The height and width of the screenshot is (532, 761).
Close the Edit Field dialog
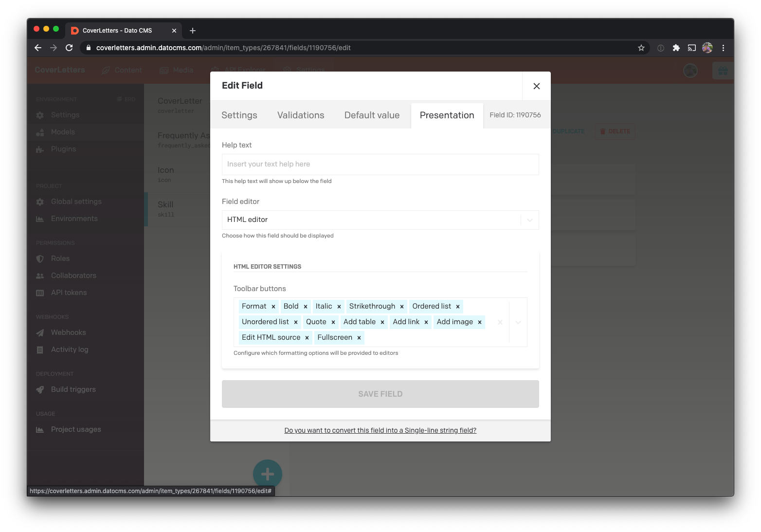point(536,86)
